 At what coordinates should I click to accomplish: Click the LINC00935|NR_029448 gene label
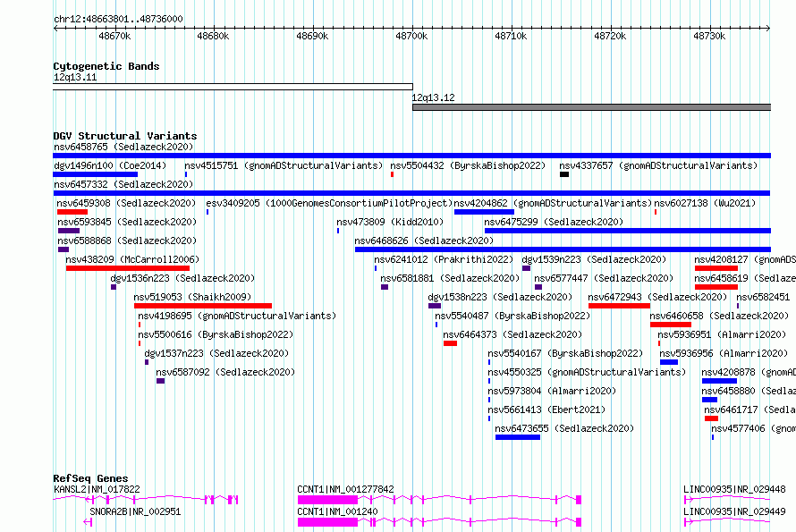tap(734, 489)
